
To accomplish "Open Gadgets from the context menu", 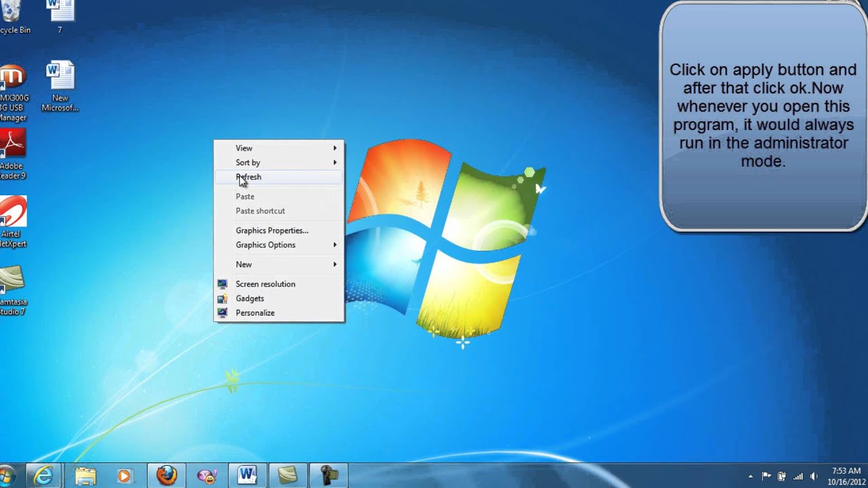I will 279,298.
